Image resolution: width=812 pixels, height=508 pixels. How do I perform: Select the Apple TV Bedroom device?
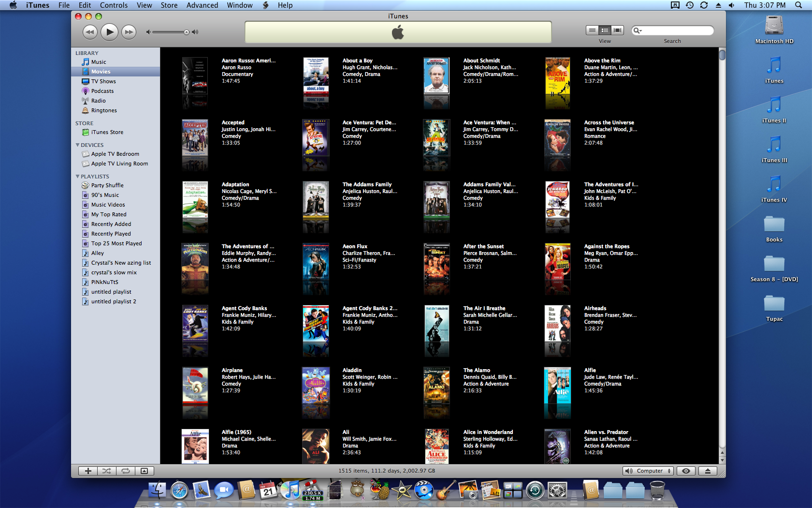pyautogui.click(x=116, y=154)
